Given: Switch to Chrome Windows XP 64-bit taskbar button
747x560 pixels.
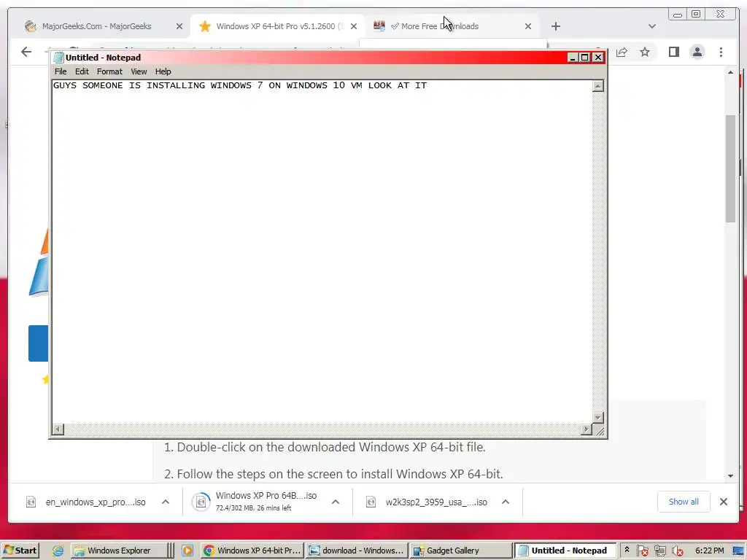Looking at the screenshot, I should [x=252, y=551].
